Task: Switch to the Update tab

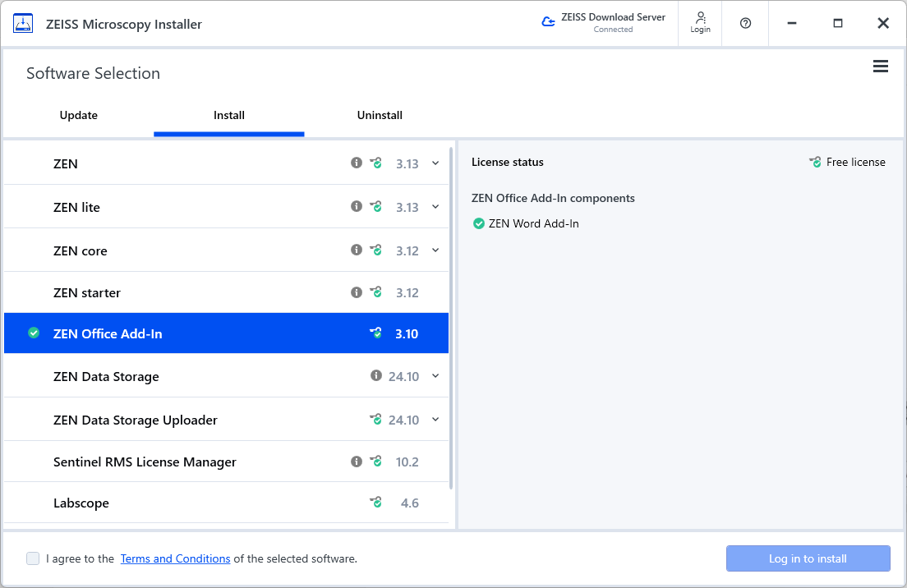Action: click(x=79, y=115)
